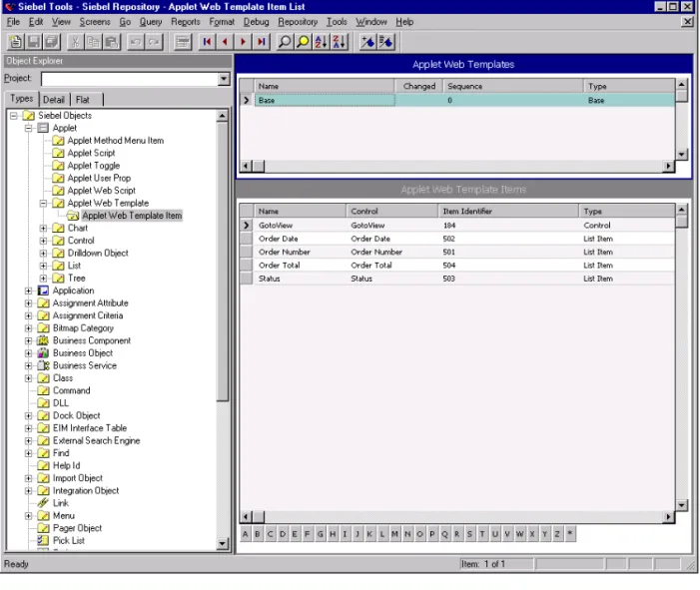Screen dimensions: 700x590
Task: Open the Screens menu
Action: click(95, 21)
